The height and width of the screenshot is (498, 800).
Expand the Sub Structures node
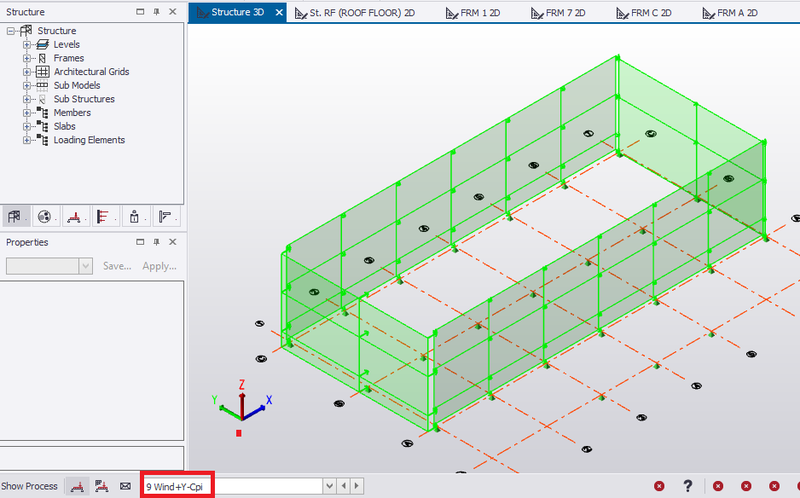click(x=27, y=99)
